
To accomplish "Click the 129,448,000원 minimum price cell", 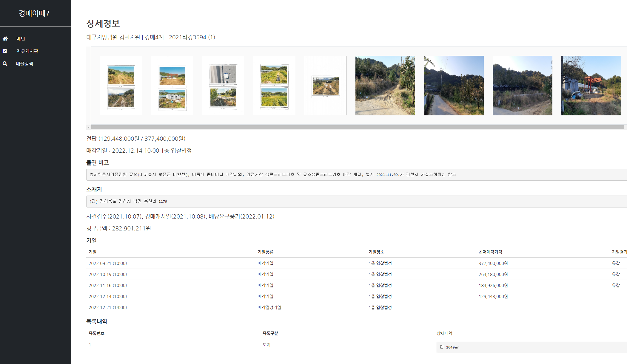I will click(493, 297).
